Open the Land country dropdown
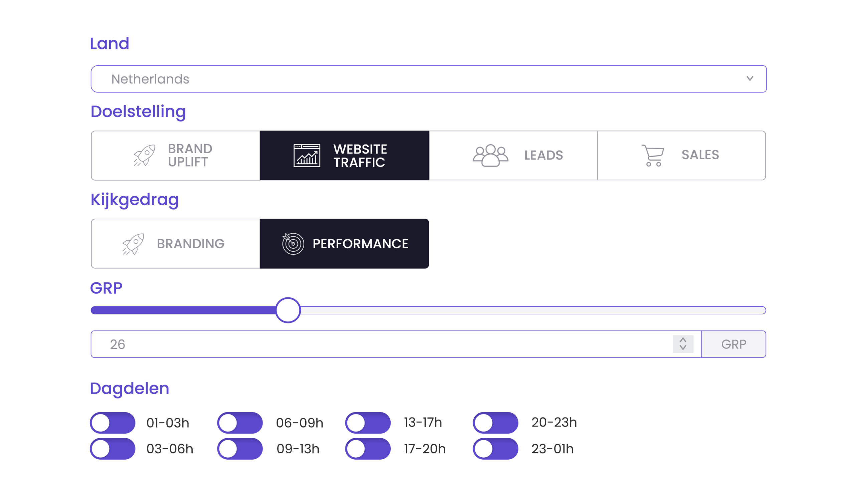855x504 pixels. click(x=428, y=79)
